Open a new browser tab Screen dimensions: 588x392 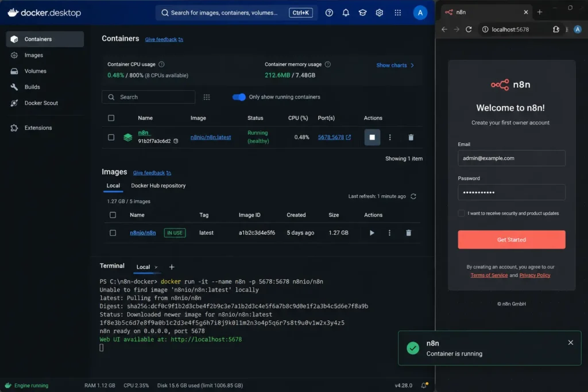tap(540, 12)
